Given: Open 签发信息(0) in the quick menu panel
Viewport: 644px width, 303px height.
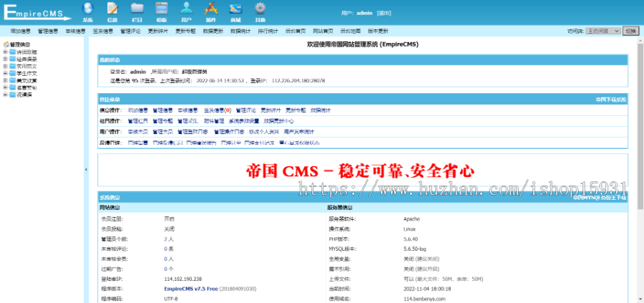Looking at the screenshot, I should [218, 110].
